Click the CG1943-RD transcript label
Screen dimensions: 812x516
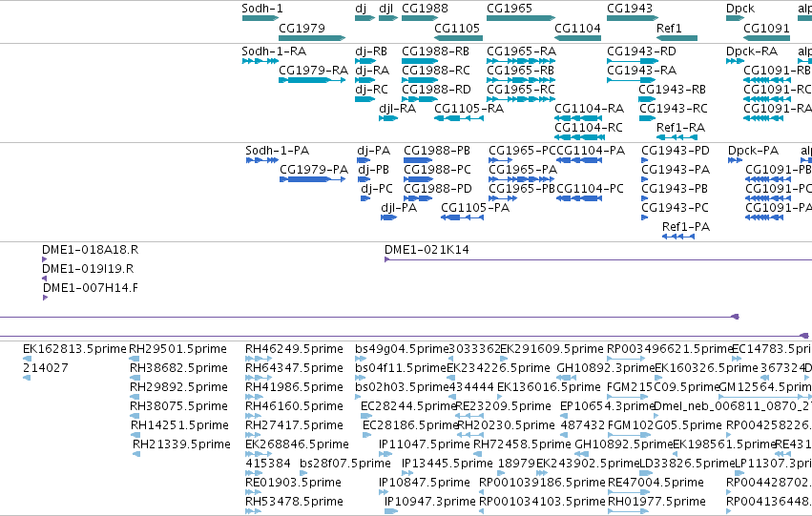tap(641, 52)
